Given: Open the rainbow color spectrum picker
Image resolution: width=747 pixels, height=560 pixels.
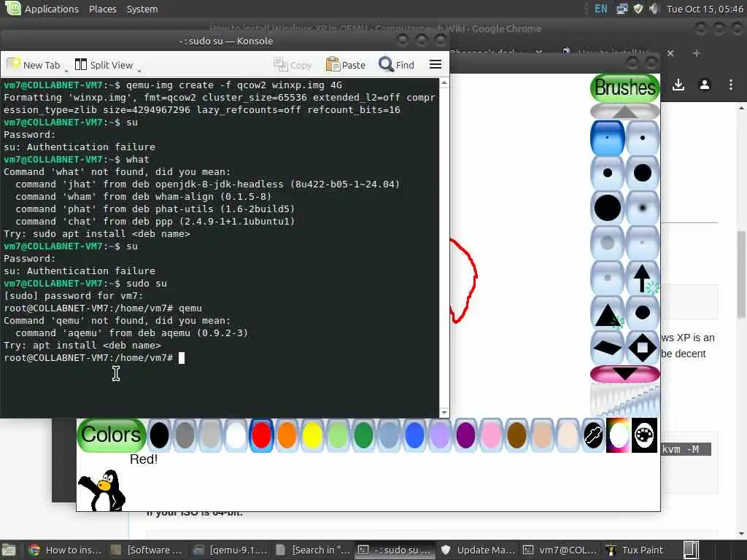Looking at the screenshot, I should [x=619, y=435].
